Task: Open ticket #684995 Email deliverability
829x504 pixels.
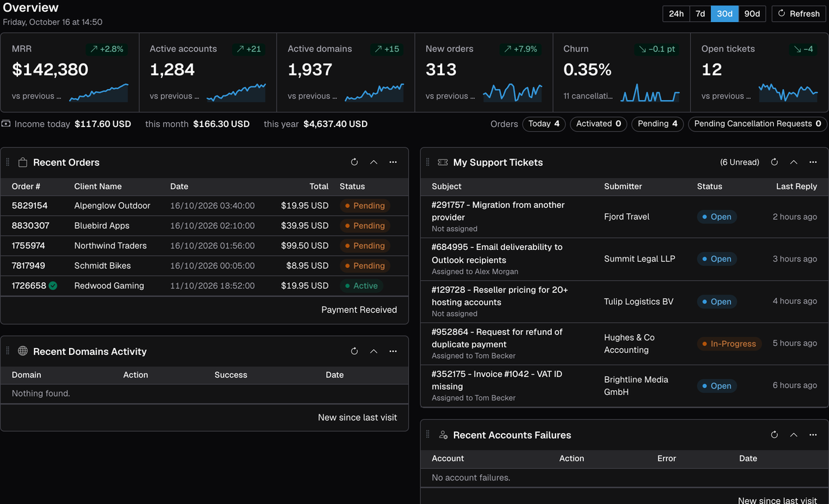Action: pos(497,253)
